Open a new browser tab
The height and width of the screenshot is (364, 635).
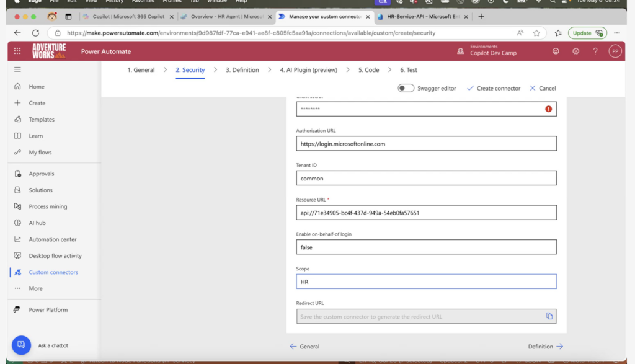(481, 17)
